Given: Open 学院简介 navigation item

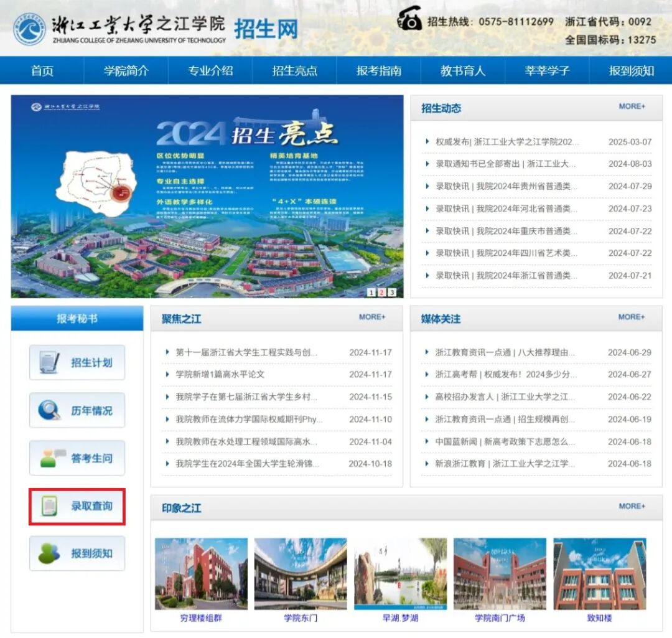Looking at the screenshot, I should [x=126, y=70].
